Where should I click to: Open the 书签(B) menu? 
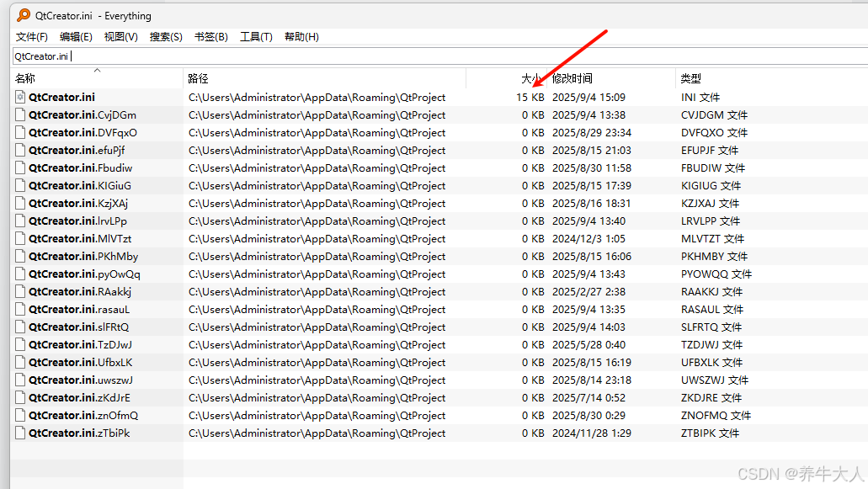point(211,37)
